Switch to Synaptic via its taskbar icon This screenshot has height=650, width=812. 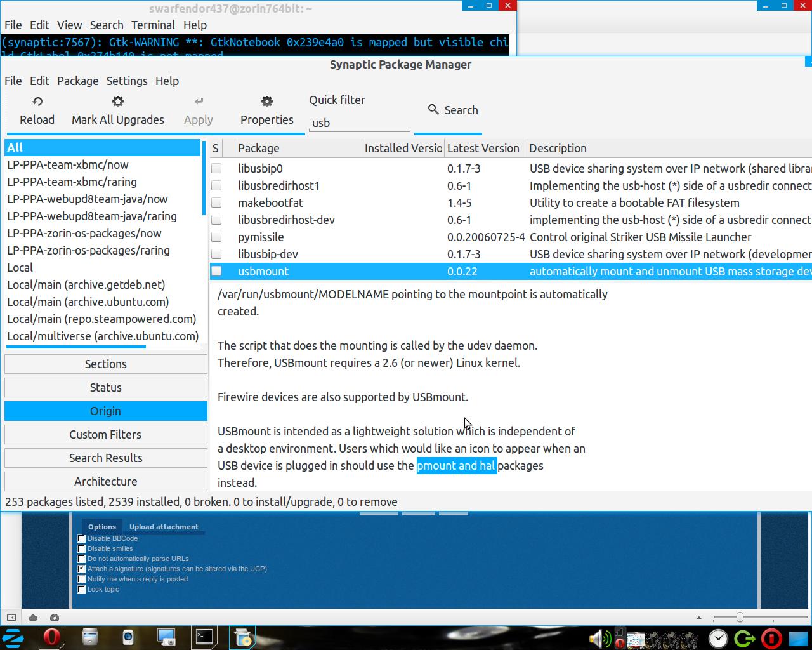click(243, 637)
